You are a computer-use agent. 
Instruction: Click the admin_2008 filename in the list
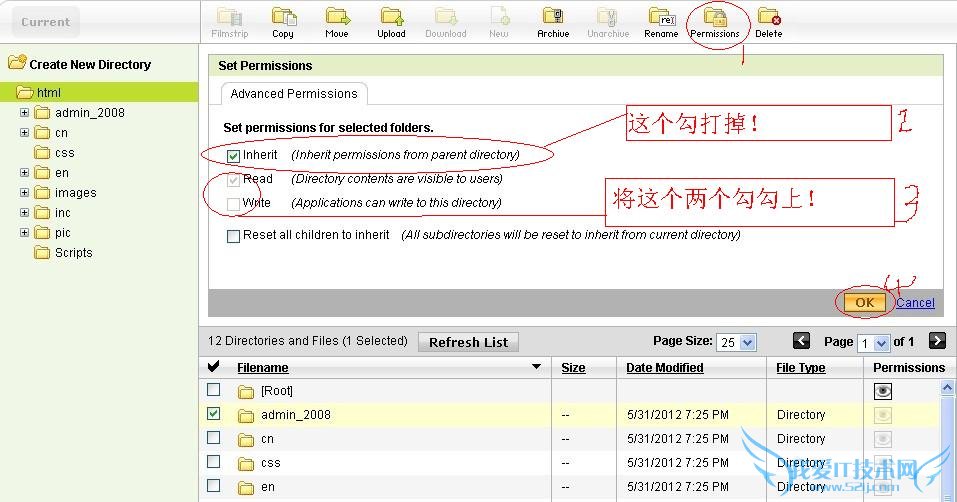pos(295,415)
